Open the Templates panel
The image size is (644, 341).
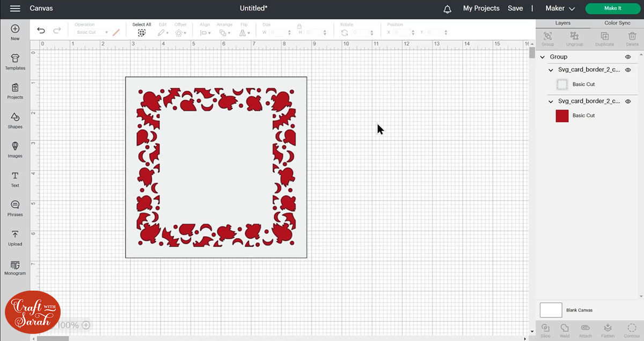[15, 62]
